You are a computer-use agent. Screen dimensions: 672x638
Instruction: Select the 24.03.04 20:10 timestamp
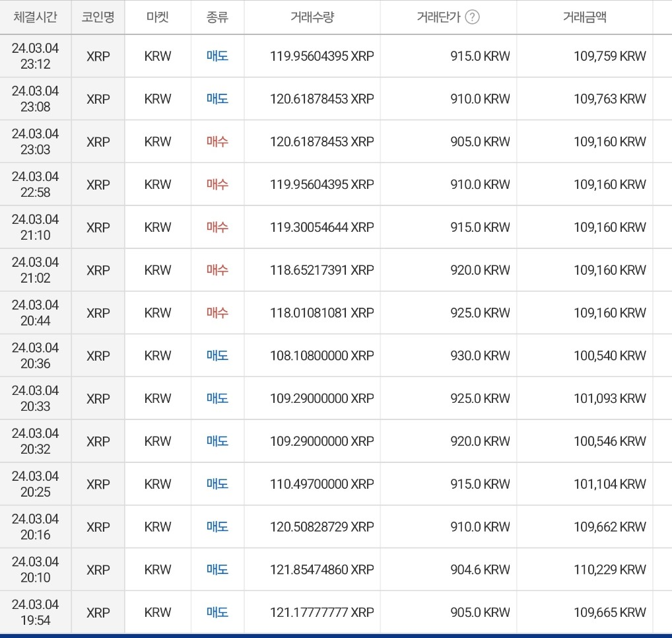pyautogui.click(x=35, y=570)
